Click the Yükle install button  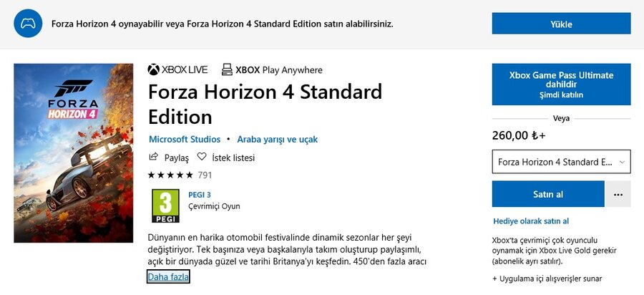tap(561, 24)
